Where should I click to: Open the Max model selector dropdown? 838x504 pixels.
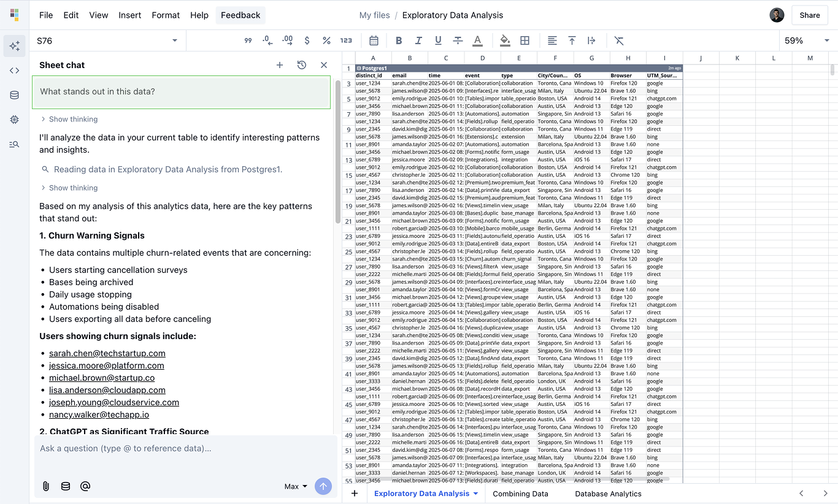(295, 486)
